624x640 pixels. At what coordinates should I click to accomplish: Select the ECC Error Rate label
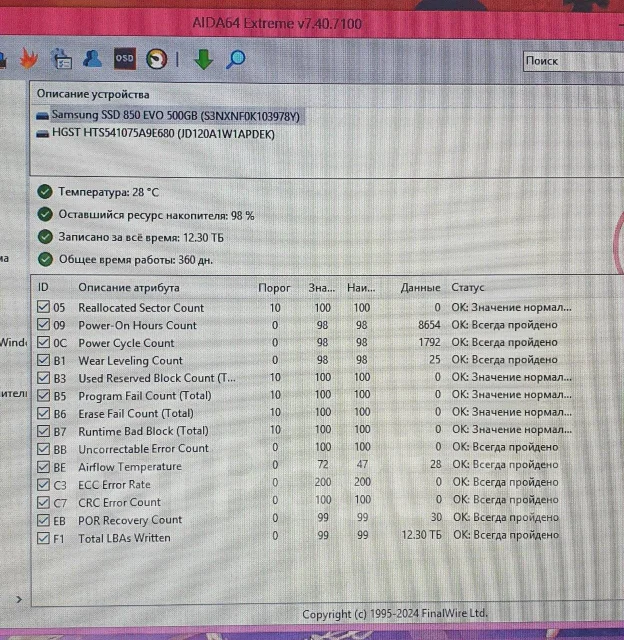click(x=114, y=484)
